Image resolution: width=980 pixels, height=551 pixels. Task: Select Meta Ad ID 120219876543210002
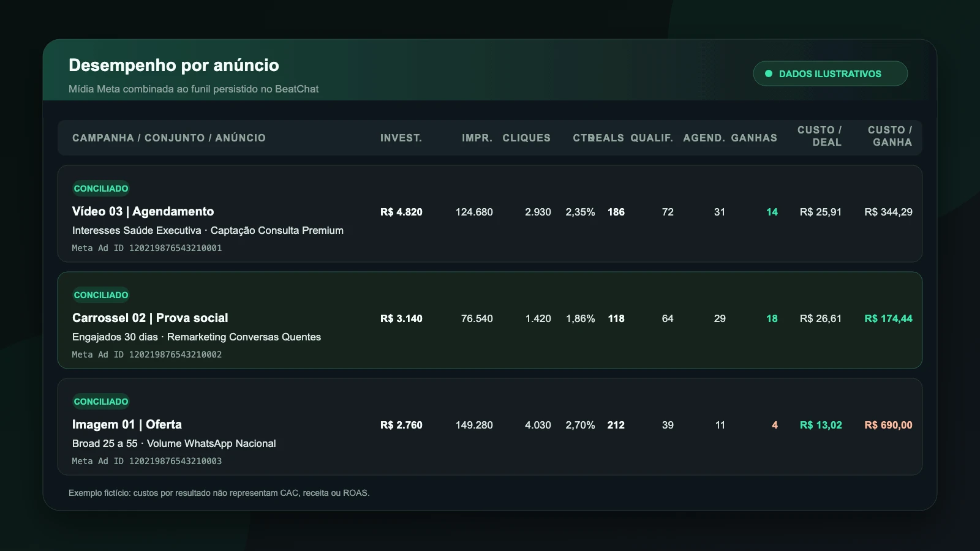pyautogui.click(x=147, y=354)
